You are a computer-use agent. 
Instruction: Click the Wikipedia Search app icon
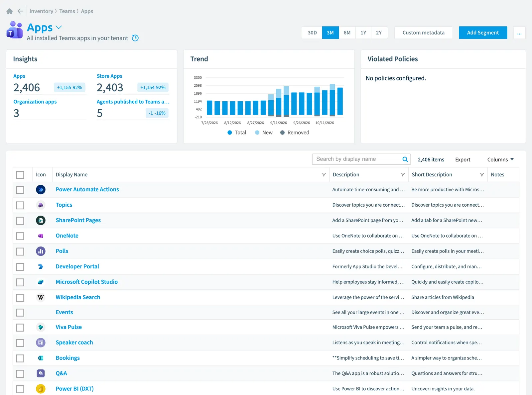pyautogui.click(x=41, y=297)
